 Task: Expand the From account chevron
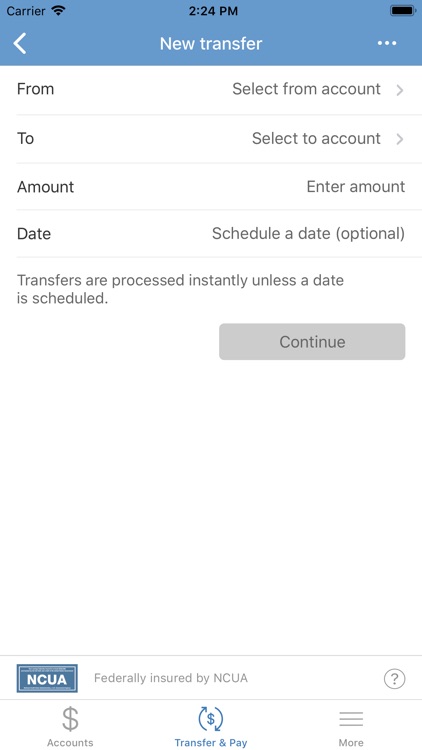point(400,90)
